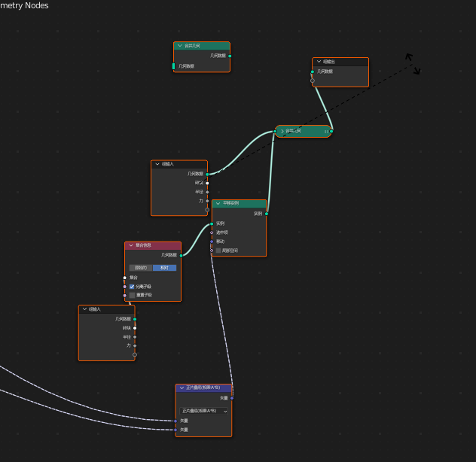Enable the Reset Children (重置子级) checkbox

(132, 295)
